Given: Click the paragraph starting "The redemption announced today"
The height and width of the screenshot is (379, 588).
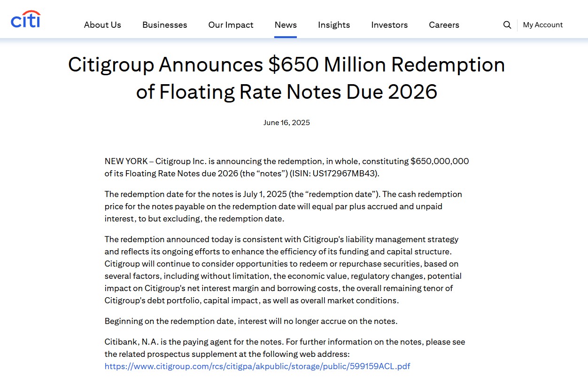Looking at the screenshot, I should [283, 270].
